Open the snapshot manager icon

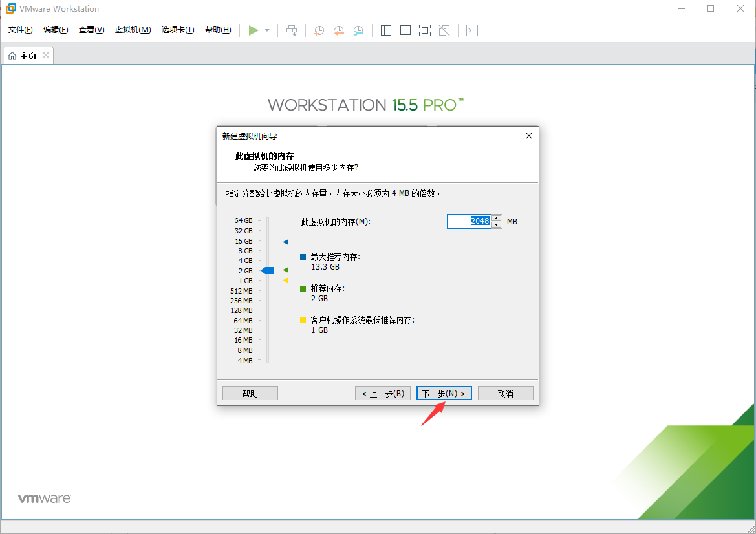pos(358,30)
